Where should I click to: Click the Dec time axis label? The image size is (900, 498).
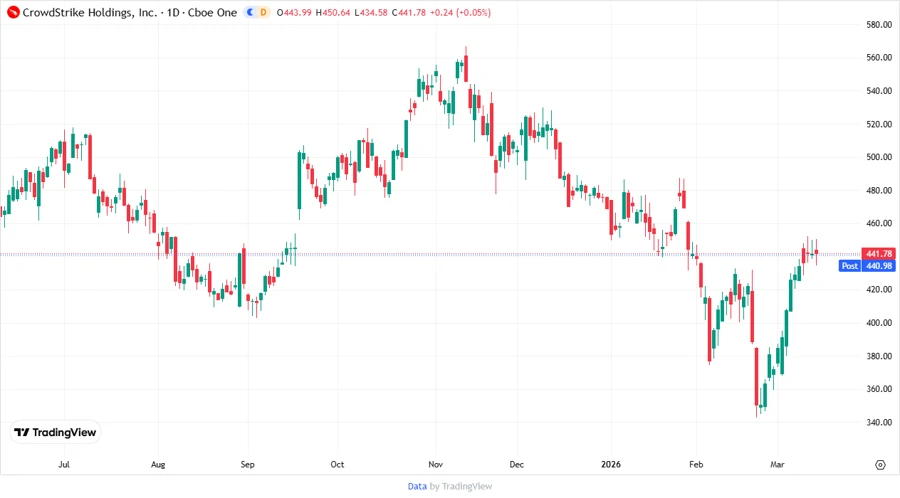coord(517,464)
